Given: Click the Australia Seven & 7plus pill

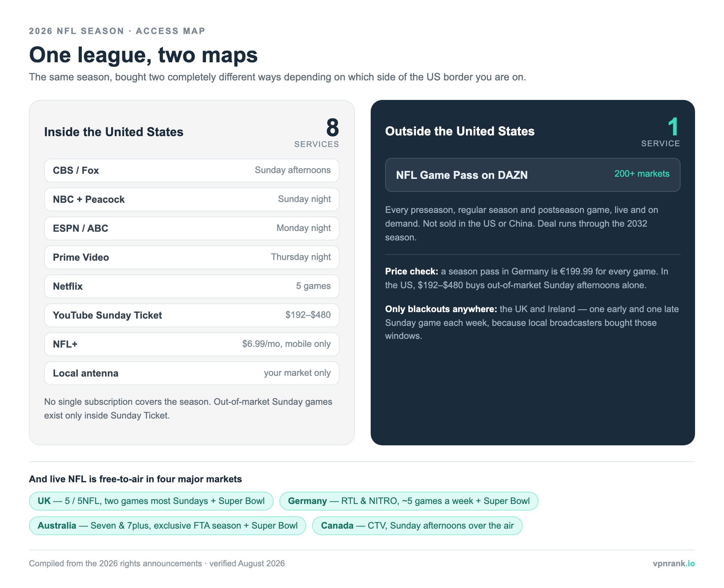Looking at the screenshot, I should 168,526.
